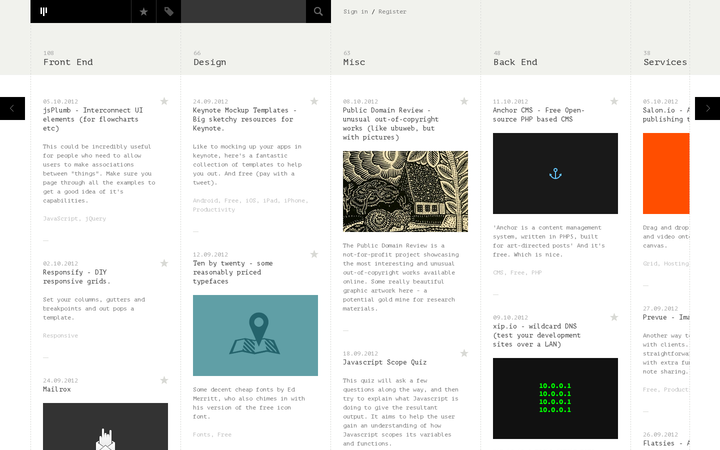The image size is (720, 450).
Task: Open the Services category heading
Action: (665, 62)
